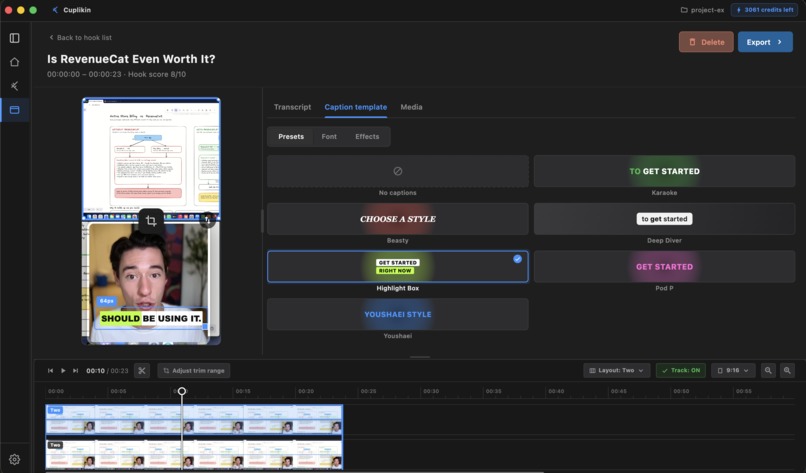Click the 00:10 current time readout
Viewport: 806px width, 473px height.
pos(96,371)
